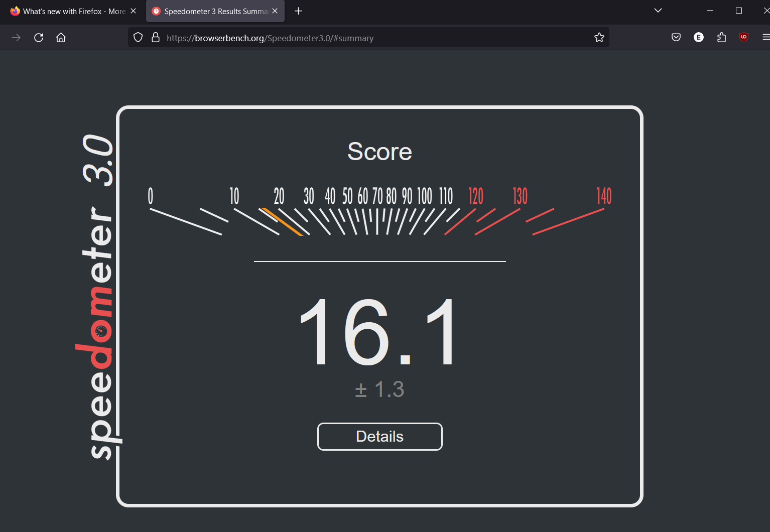Image resolution: width=770 pixels, height=532 pixels.
Task: Click the red 140 gauge label
Action: point(604,196)
